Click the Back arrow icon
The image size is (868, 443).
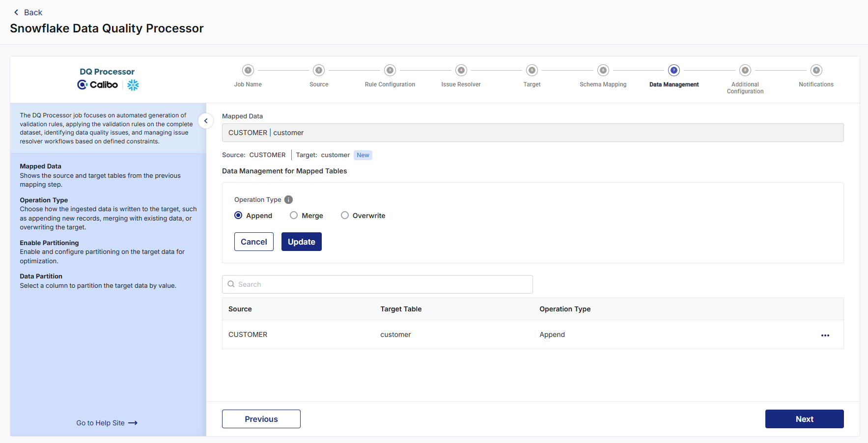16,12
